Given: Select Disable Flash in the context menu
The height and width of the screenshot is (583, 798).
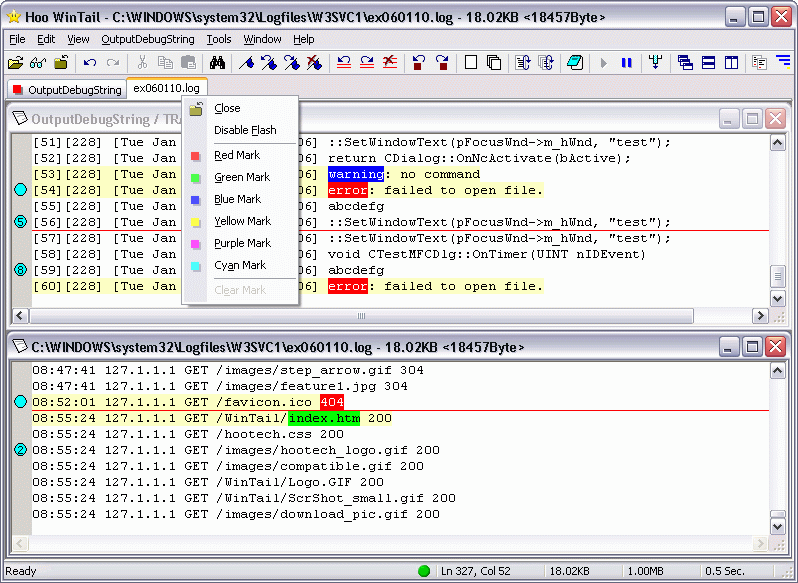Looking at the screenshot, I should [245, 130].
